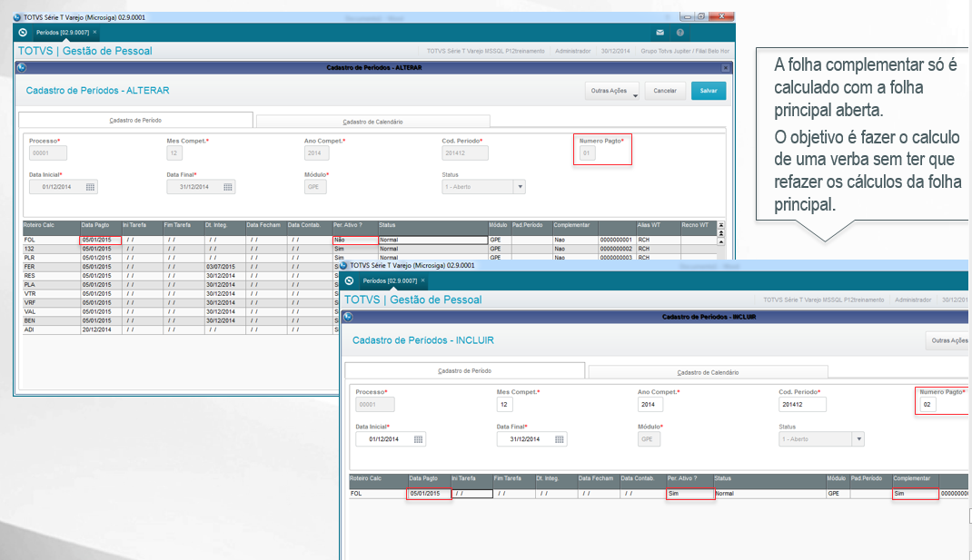Click Ano Compet. field in INCLUIR window
The height and width of the screenshot is (560, 972).
[650, 405]
